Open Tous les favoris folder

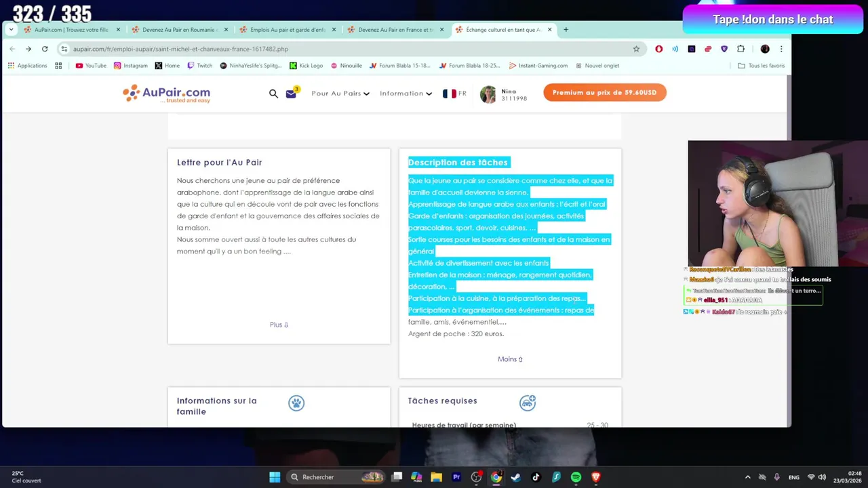[x=762, y=66]
